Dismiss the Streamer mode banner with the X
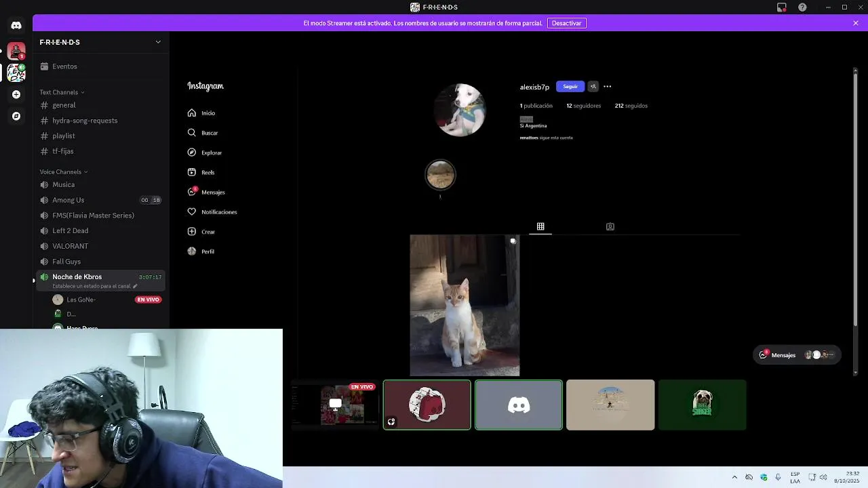The width and height of the screenshot is (868, 488). click(856, 23)
